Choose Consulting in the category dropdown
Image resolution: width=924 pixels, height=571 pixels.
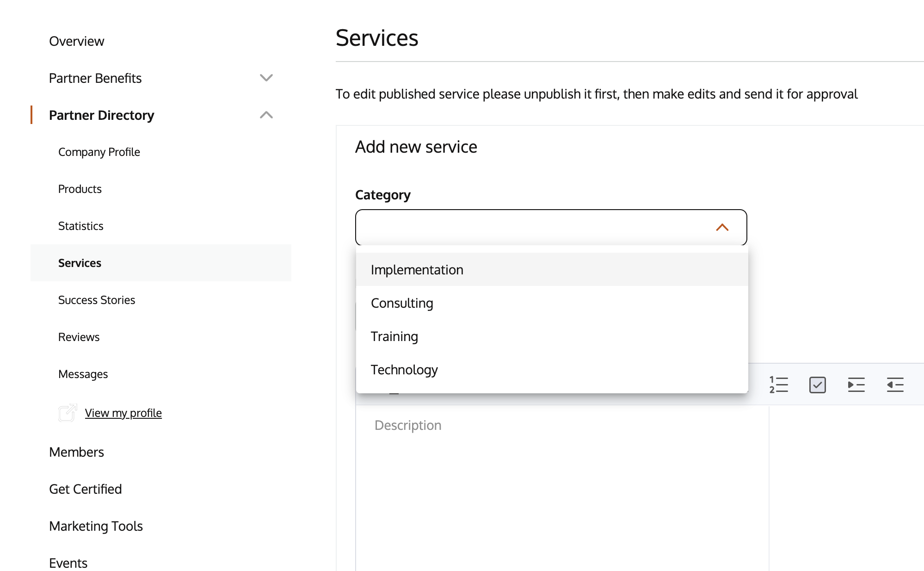pyautogui.click(x=402, y=303)
